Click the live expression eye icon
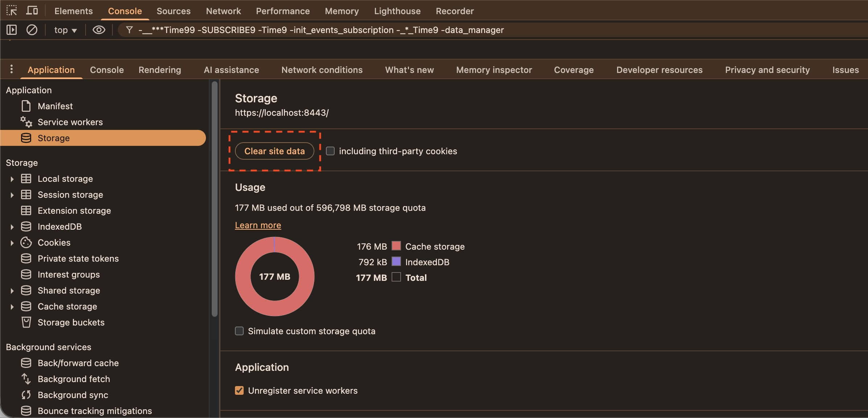The width and height of the screenshot is (868, 418). coord(99,30)
